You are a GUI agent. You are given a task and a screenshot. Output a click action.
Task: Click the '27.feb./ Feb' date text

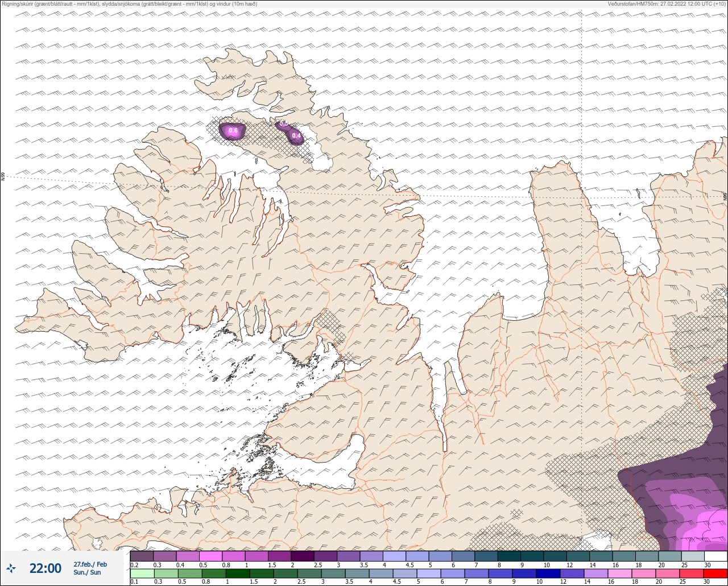(90, 564)
